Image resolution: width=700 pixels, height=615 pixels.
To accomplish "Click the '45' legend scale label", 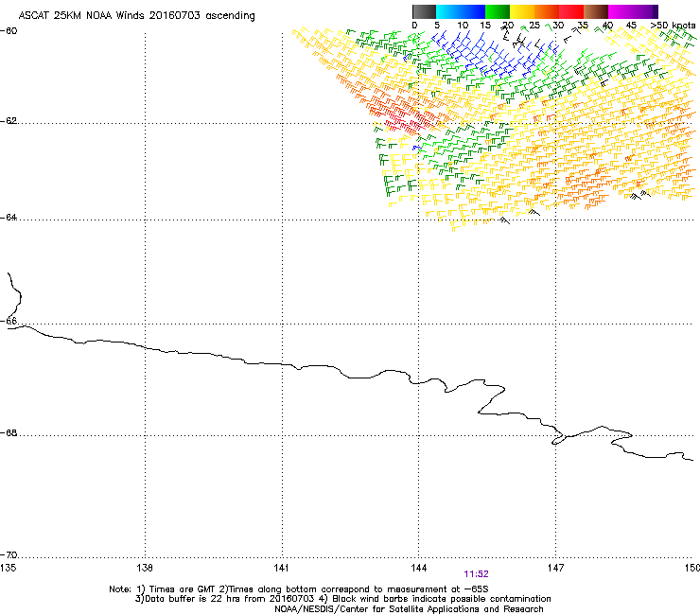I will [x=631, y=26].
